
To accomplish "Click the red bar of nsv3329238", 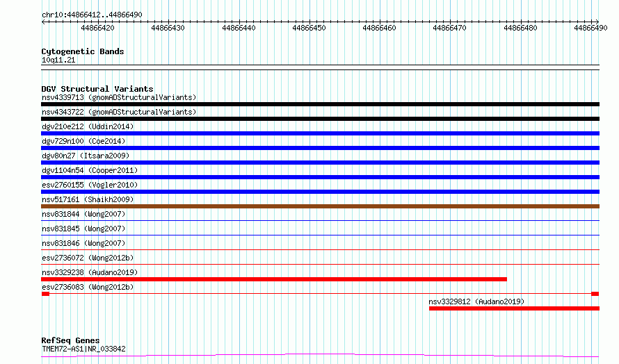I will (x=274, y=279).
